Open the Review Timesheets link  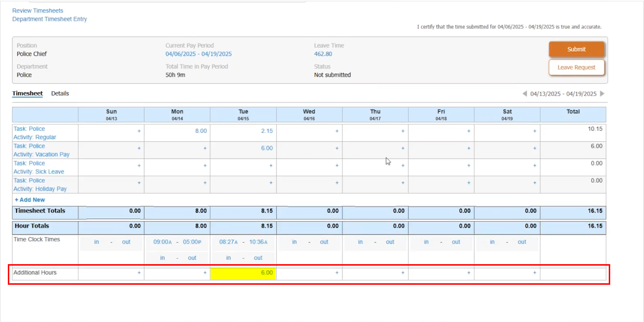(x=38, y=10)
